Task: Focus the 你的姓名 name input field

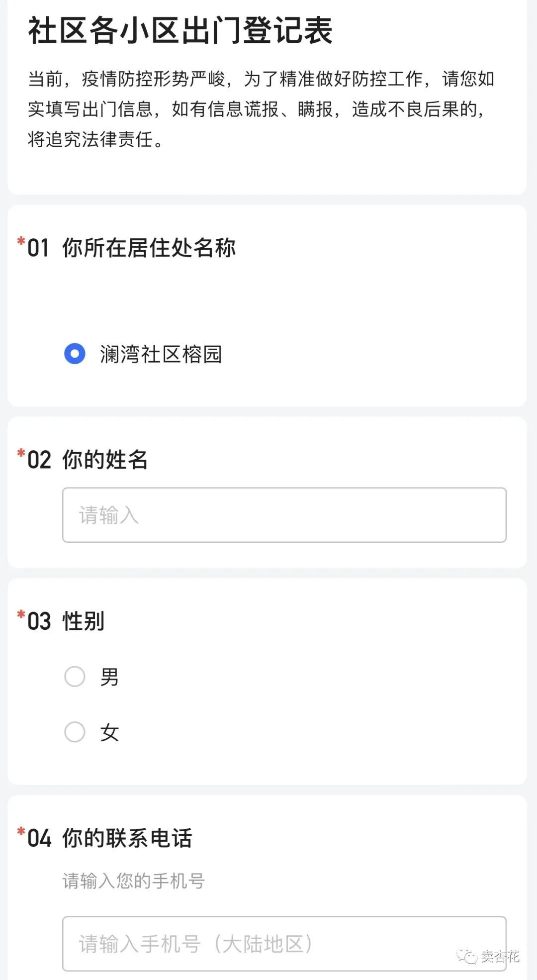Action: (284, 515)
